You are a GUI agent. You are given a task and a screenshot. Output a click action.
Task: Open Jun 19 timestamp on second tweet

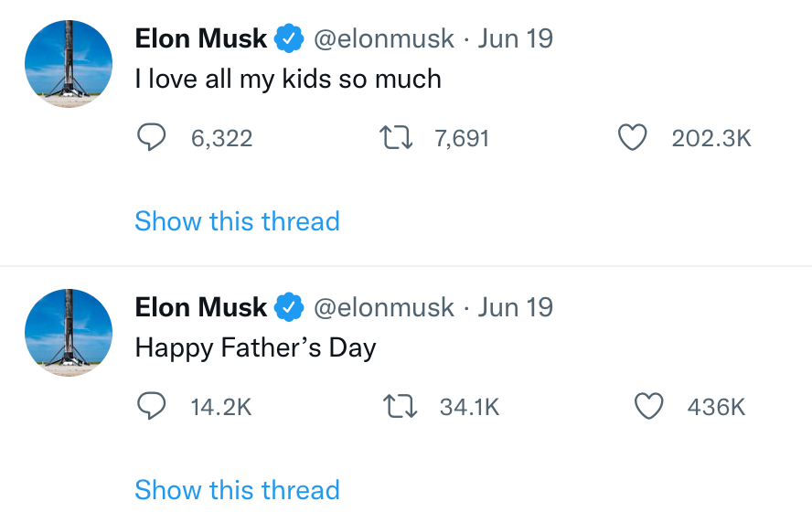click(515, 308)
